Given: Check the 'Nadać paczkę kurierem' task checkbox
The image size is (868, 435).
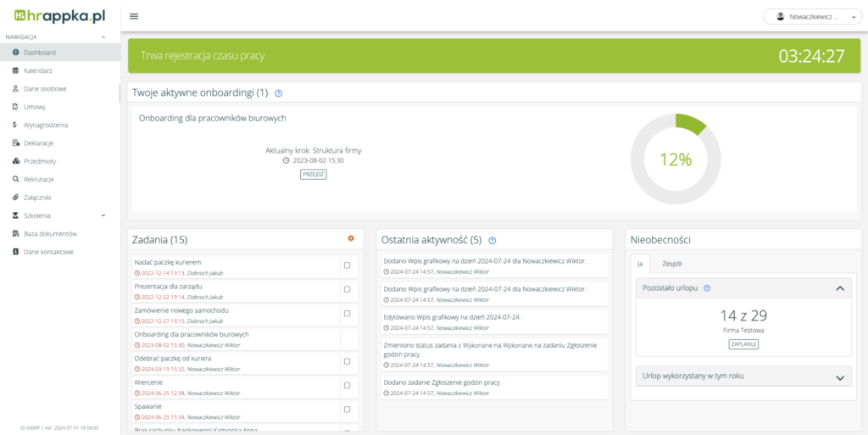Looking at the screenshot, I should point(347,265).
